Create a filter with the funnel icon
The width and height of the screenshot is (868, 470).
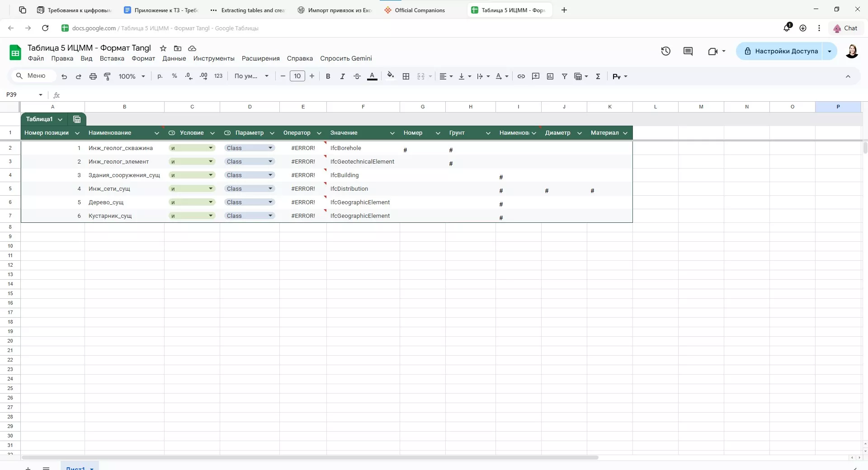coord(565,76)
